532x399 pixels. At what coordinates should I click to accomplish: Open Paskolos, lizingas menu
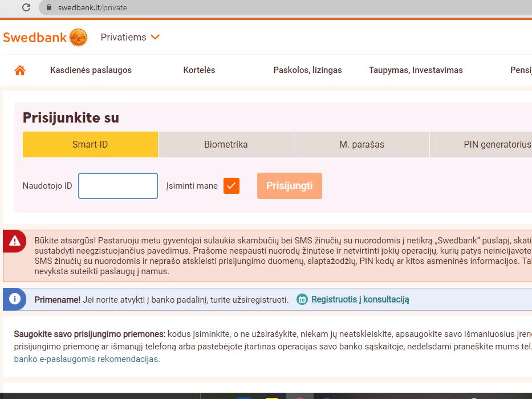(307, 70)
